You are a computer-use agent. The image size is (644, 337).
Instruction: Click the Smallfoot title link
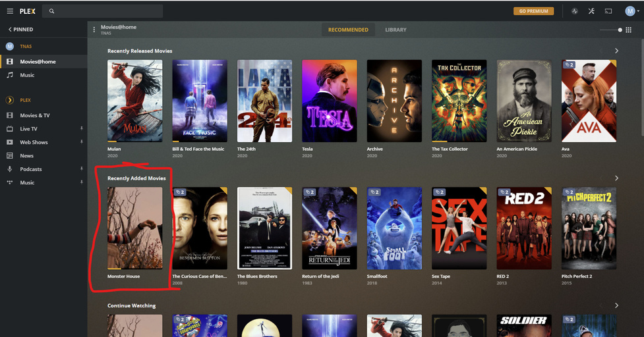[x=377, y=276]
